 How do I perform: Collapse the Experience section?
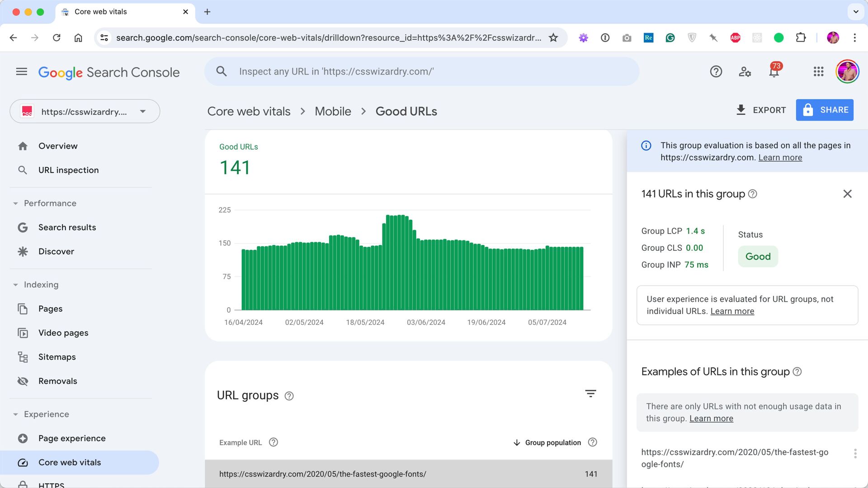(x=15, y=414)
